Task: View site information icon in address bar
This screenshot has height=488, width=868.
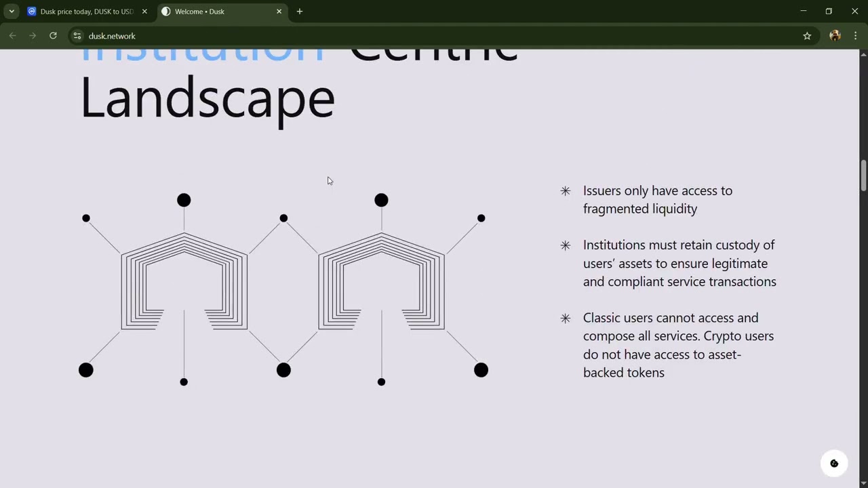Action: pos(77,36)
